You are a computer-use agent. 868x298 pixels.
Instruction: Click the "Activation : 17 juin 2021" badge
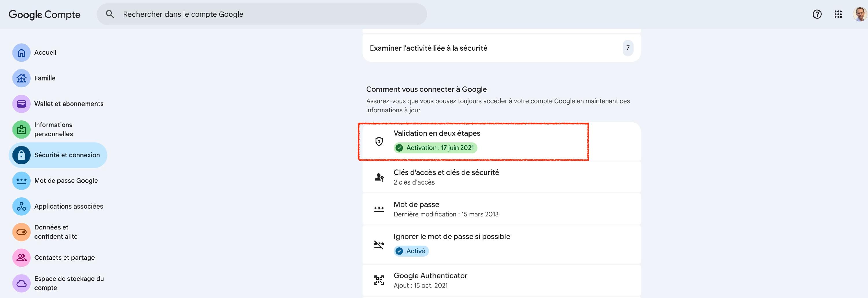click(x=435, y=148)
